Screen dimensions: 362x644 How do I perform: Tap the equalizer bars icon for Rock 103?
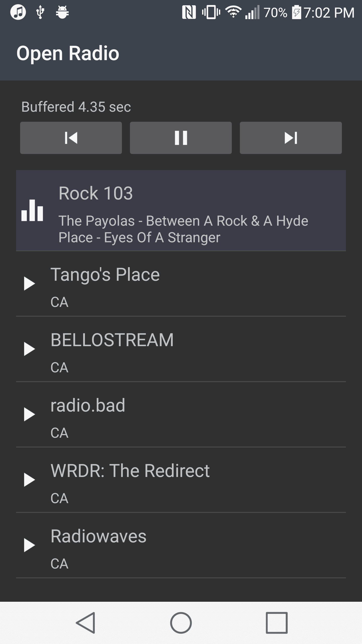click(x=32, y=211)
